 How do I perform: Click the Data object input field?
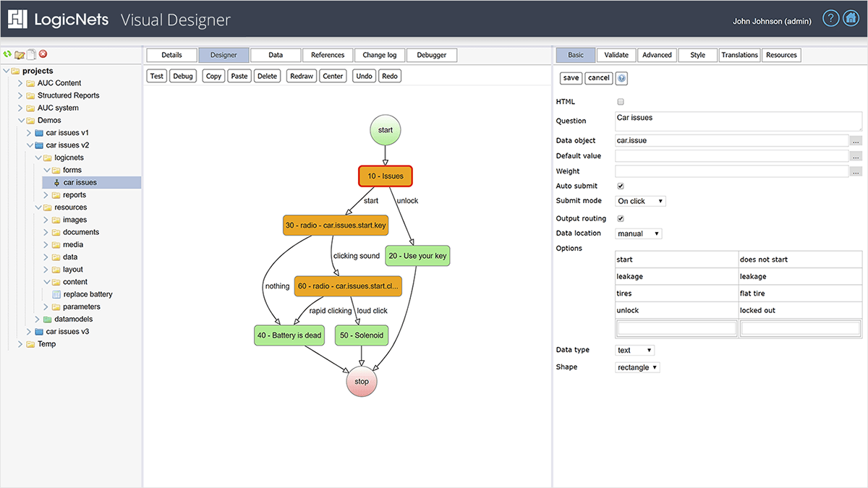[x=732, y=141]
